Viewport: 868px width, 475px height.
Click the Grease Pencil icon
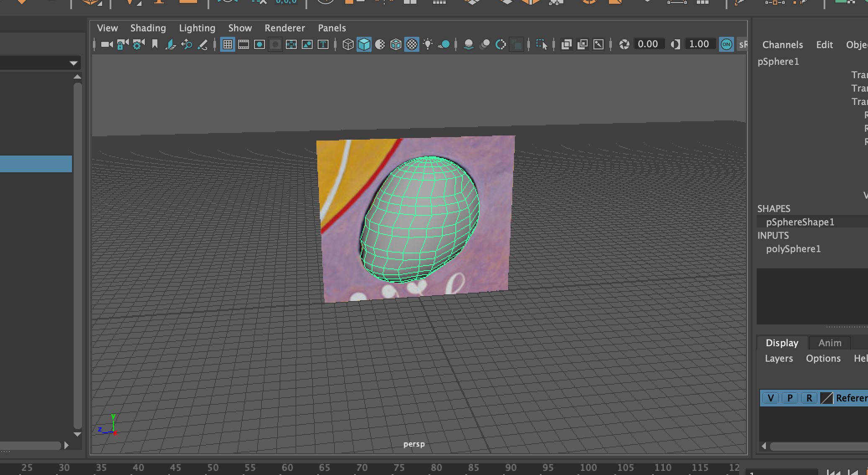[x=203, y=44]
